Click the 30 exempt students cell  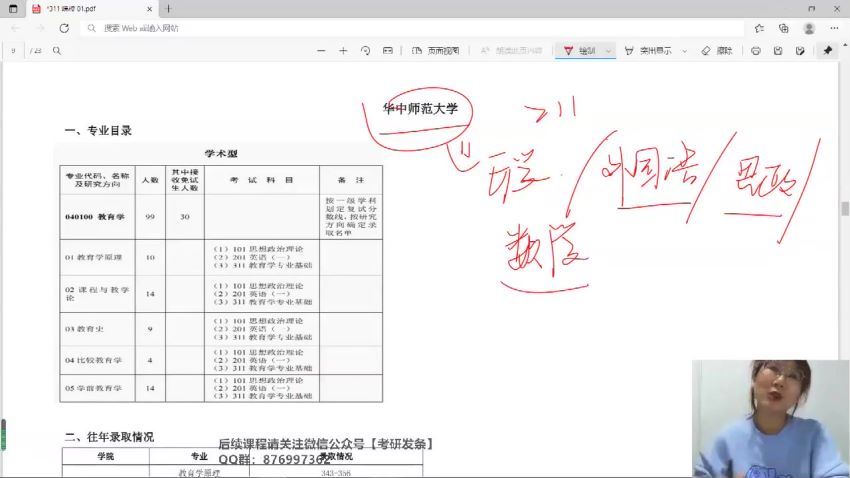point(185,217)
